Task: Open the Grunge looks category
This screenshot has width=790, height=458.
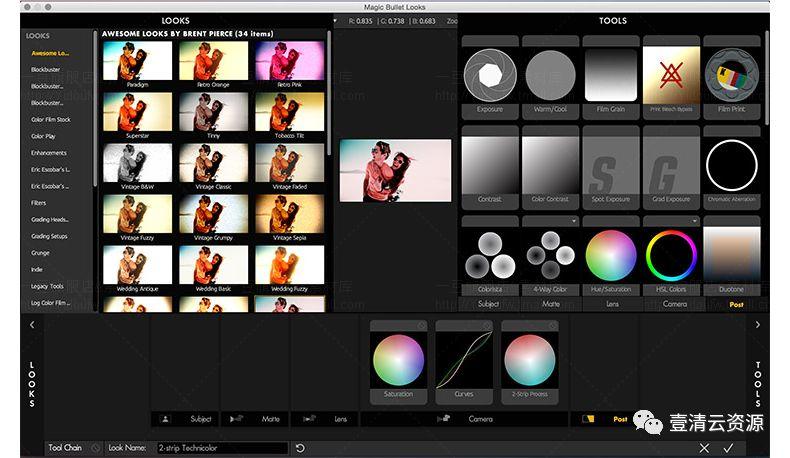Action: [40, 252]
